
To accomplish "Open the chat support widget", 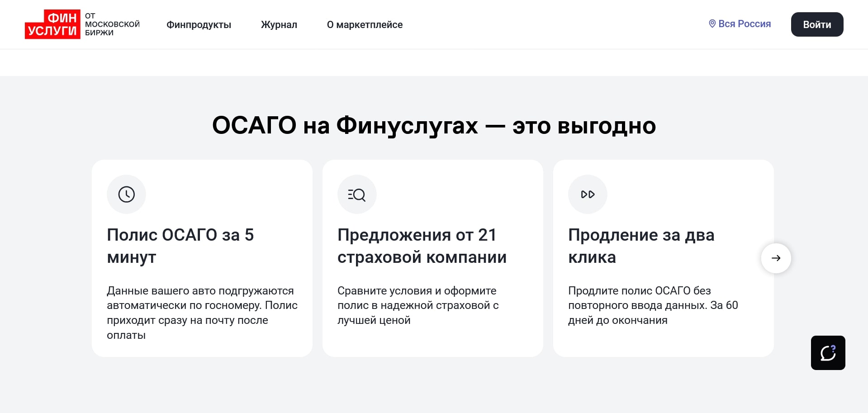I will [828, 353].
